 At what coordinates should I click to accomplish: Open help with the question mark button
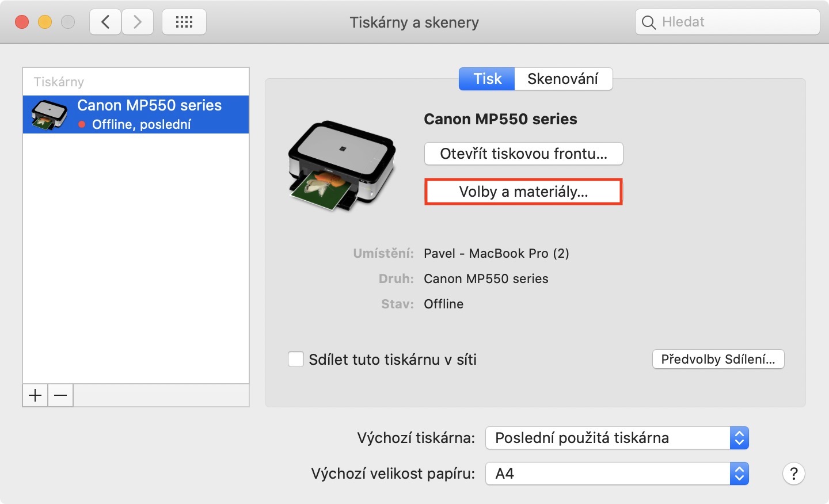[x=793, y=474]
